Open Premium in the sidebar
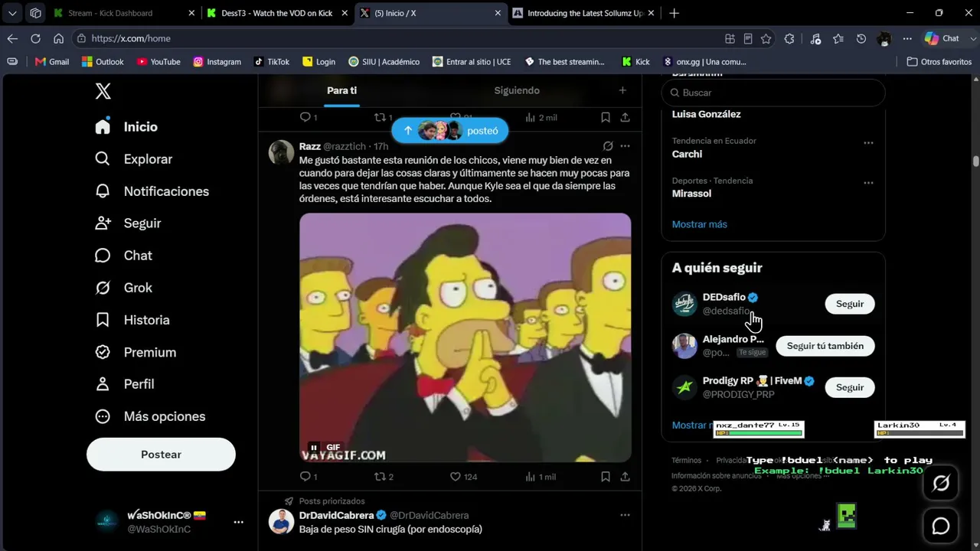Viewport: 980px width, 551px height. point(136,352)
